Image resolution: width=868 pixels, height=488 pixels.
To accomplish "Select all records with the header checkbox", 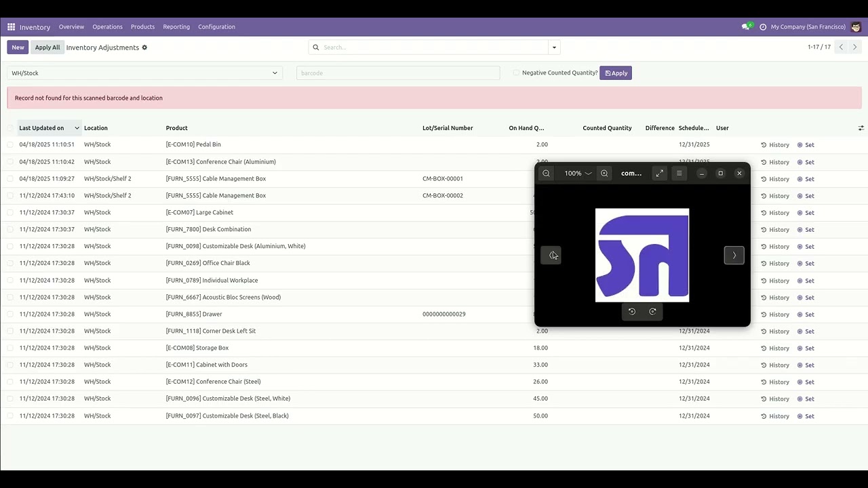I will coord(10,128).
